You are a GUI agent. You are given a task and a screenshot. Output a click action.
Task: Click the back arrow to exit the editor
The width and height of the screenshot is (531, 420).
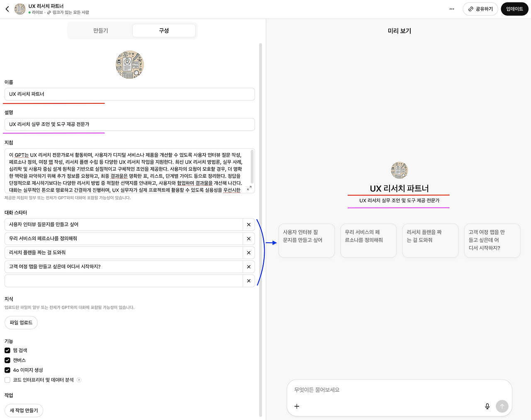7,9
